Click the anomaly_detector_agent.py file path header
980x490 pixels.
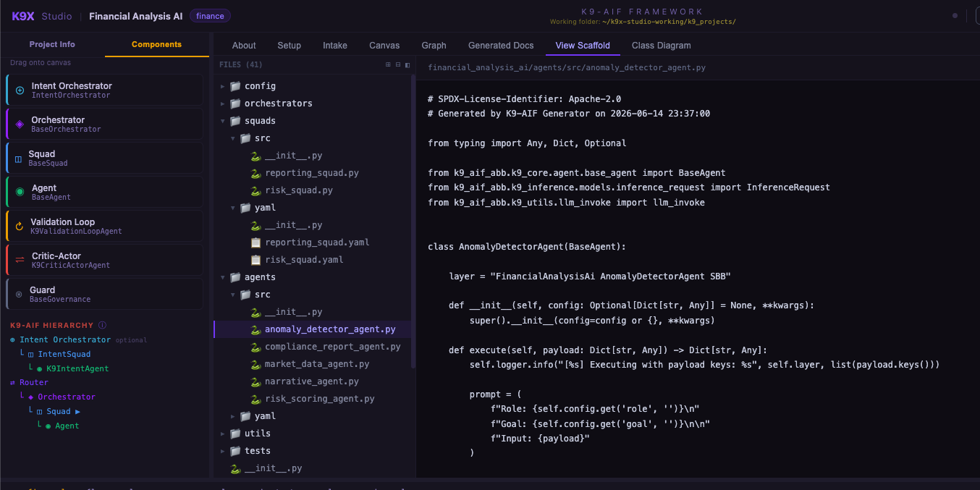click(x=567, y=67)
